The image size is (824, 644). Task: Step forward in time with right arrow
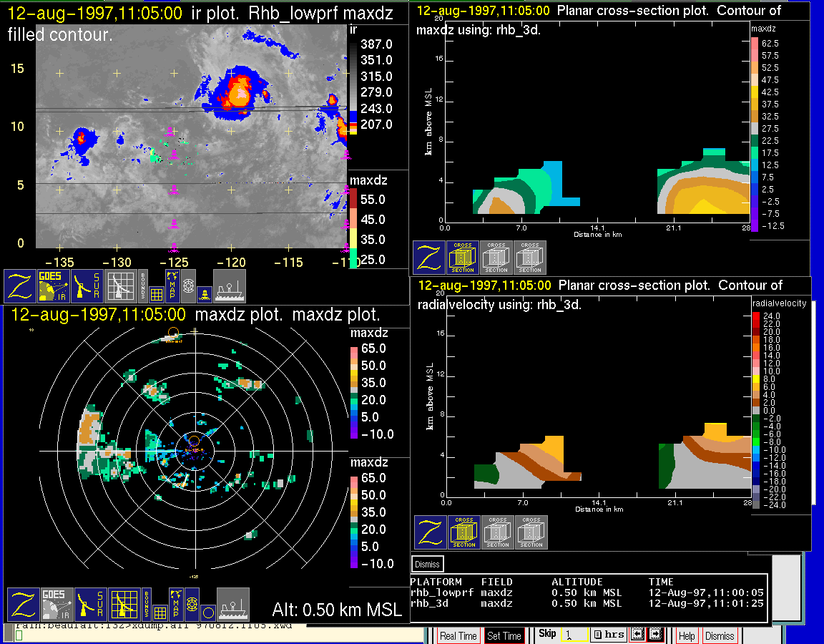[x=655, y=635]
